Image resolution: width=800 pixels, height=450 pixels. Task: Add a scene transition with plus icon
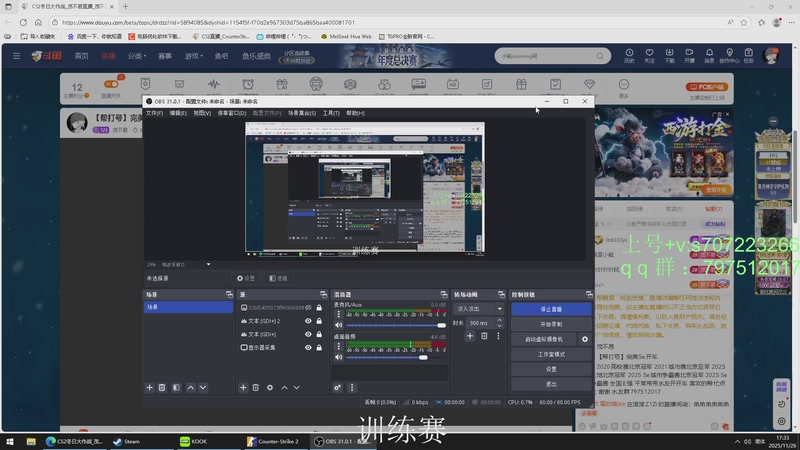point(470,336)
